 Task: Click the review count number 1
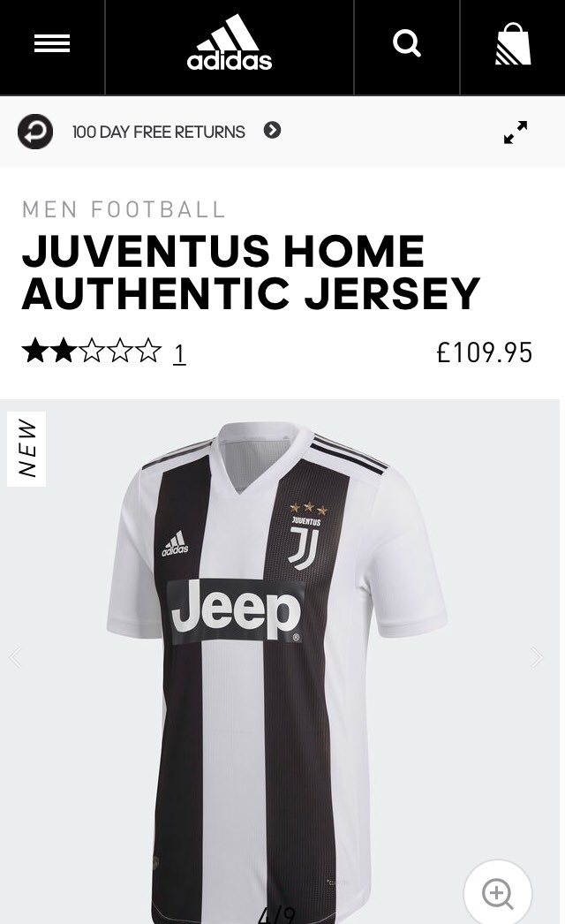179,354
